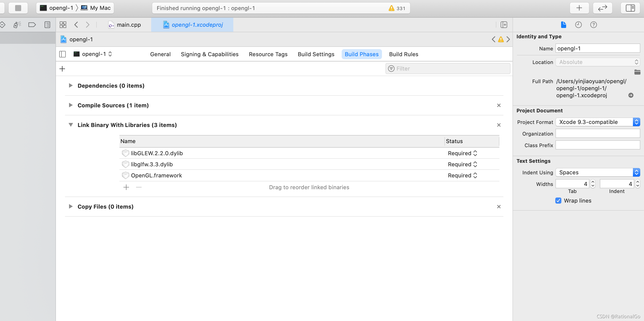Delete the Compile Sources phase
The image size is (644, 321).
[x=499, y=105]
